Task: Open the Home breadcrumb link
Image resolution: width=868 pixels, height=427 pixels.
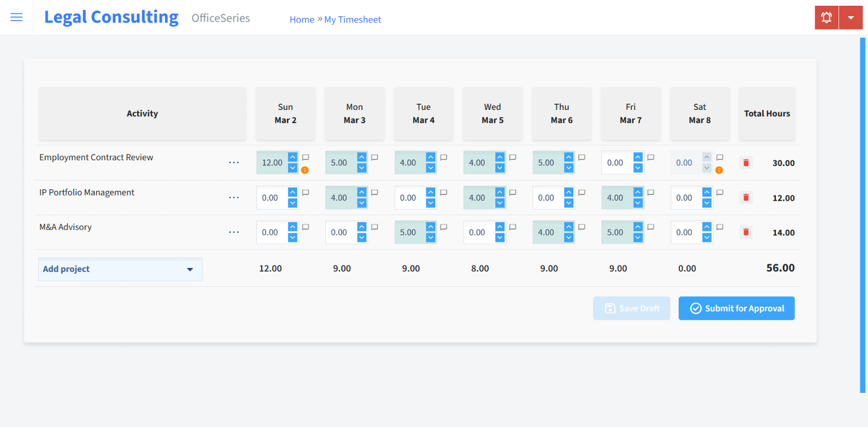Action: click(x=301, y=19)
